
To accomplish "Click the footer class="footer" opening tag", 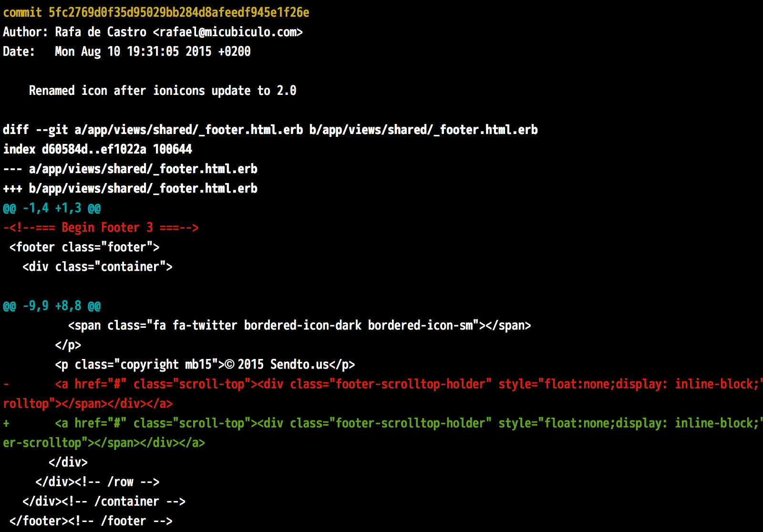I will pyautogui.click(x=84, y=247).
